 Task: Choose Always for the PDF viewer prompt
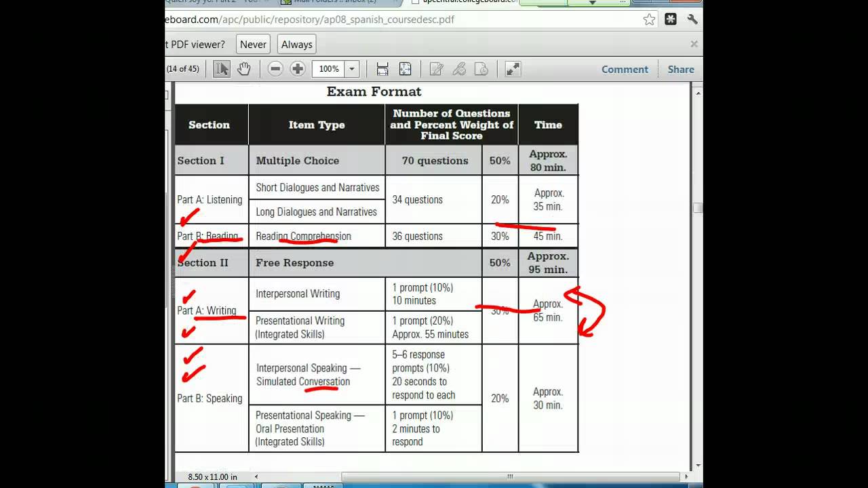297,44
